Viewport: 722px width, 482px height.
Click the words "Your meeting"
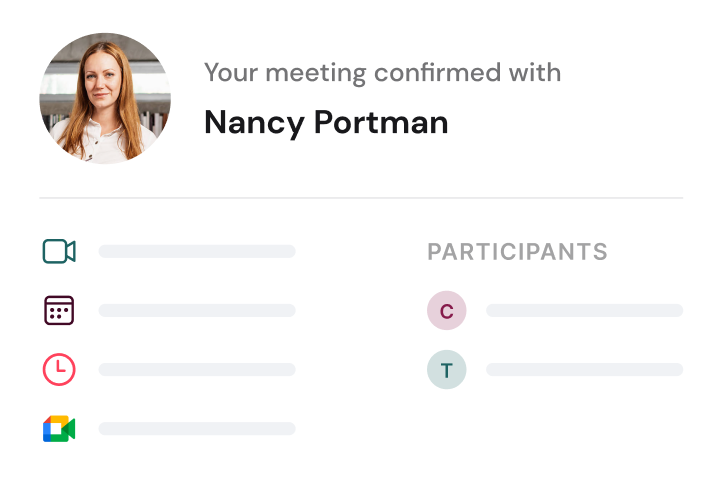pyautogui.click(x=285, y=73)
